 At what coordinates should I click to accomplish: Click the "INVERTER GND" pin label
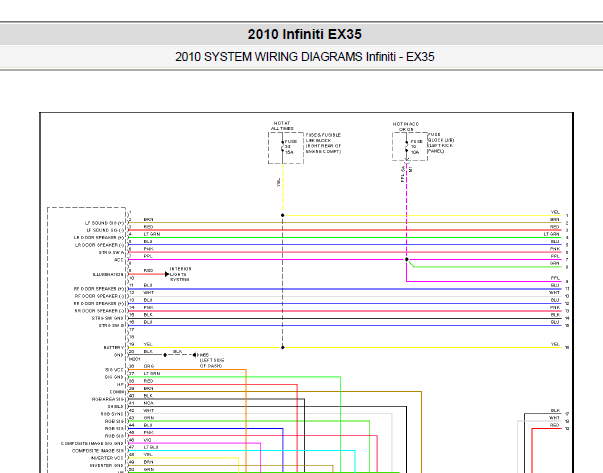(x=107, y=465)
